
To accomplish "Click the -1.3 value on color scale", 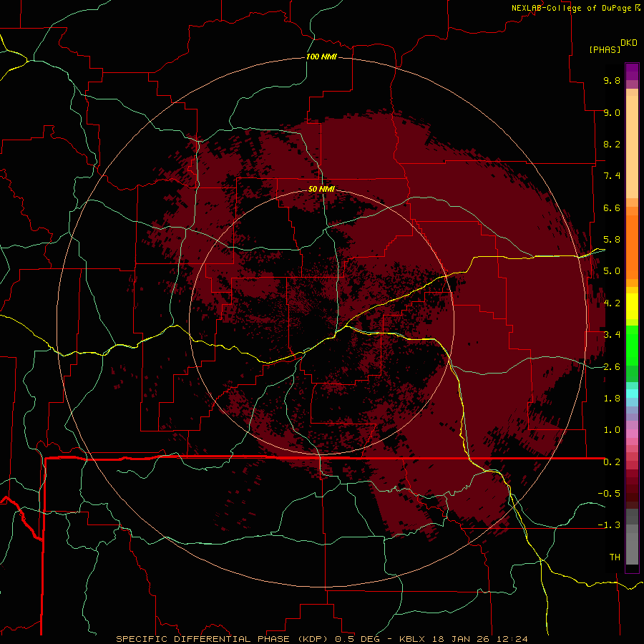I will (x=609, y=525).
